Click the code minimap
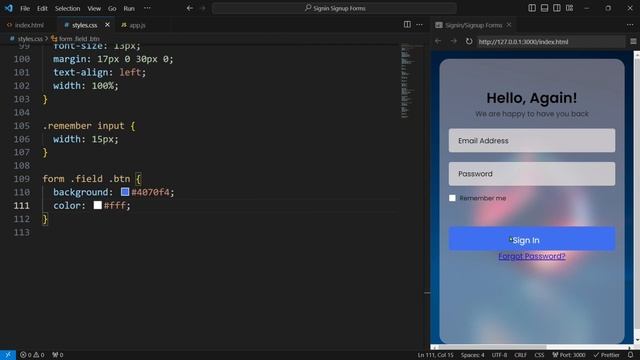The image size is (640, 360). tap(408, 82)
